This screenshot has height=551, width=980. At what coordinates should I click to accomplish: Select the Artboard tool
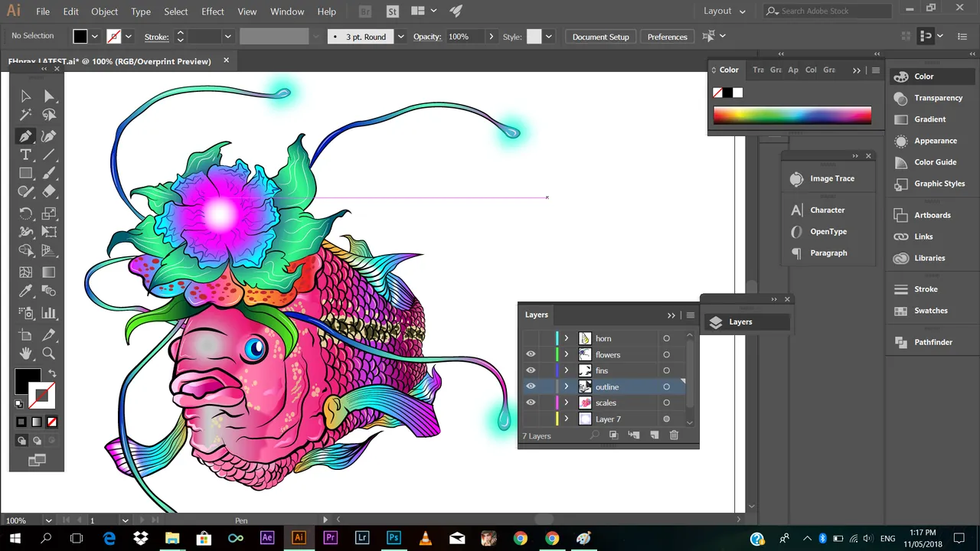pyautogui.click(x=25, y=334)
